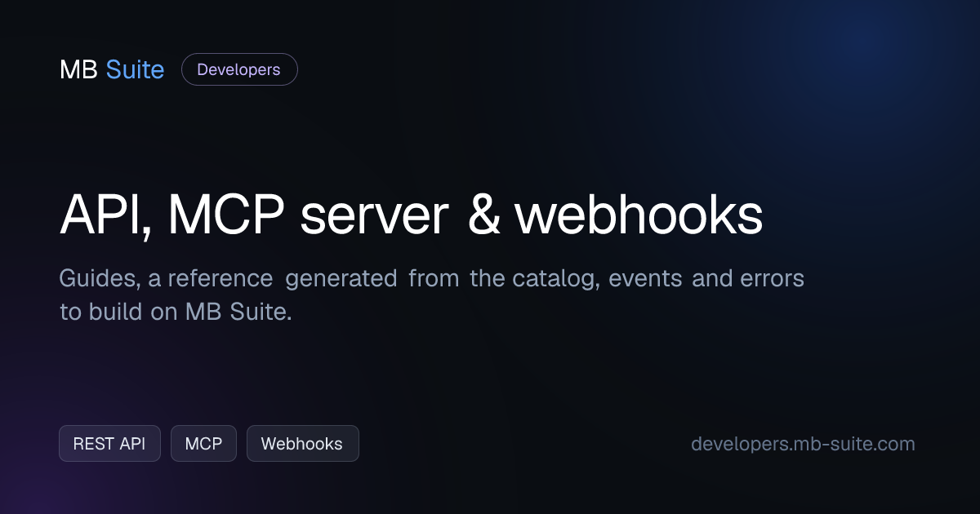Click the MB Suite logo text
The width and height of the screenshot is (980, 514).
coord(112,70)
